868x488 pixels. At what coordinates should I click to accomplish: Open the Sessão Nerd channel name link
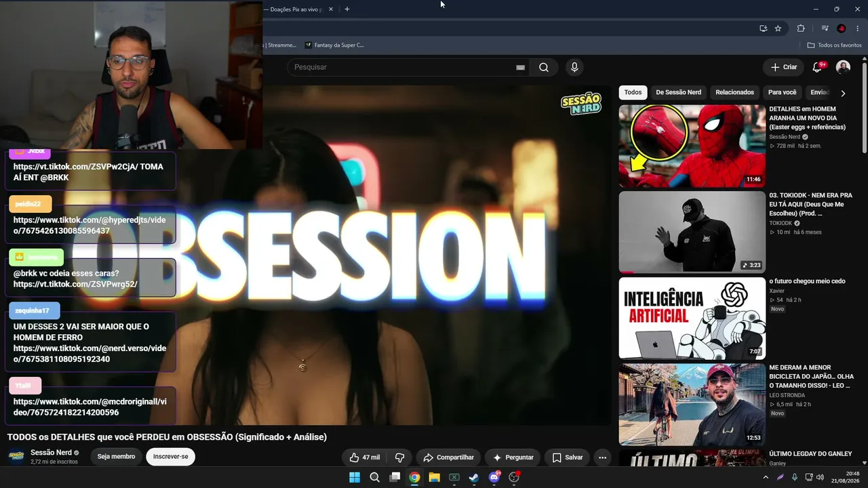point(51,453)
